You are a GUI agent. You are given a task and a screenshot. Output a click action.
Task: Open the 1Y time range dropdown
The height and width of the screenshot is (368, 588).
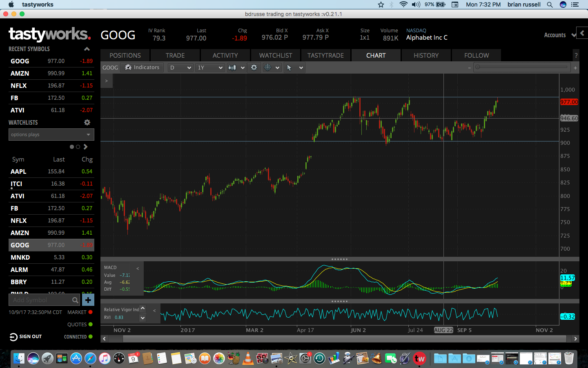(210, 67)
